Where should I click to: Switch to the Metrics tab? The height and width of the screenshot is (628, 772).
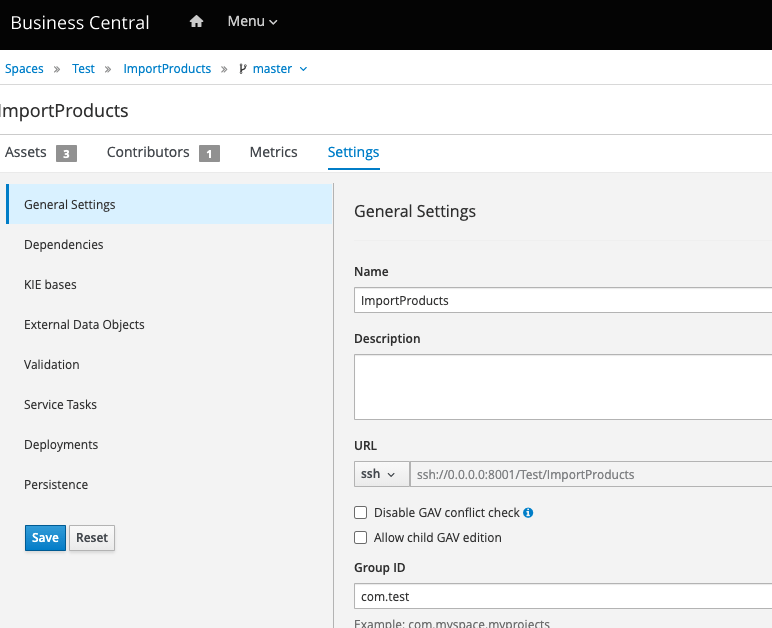click(273, 152)
